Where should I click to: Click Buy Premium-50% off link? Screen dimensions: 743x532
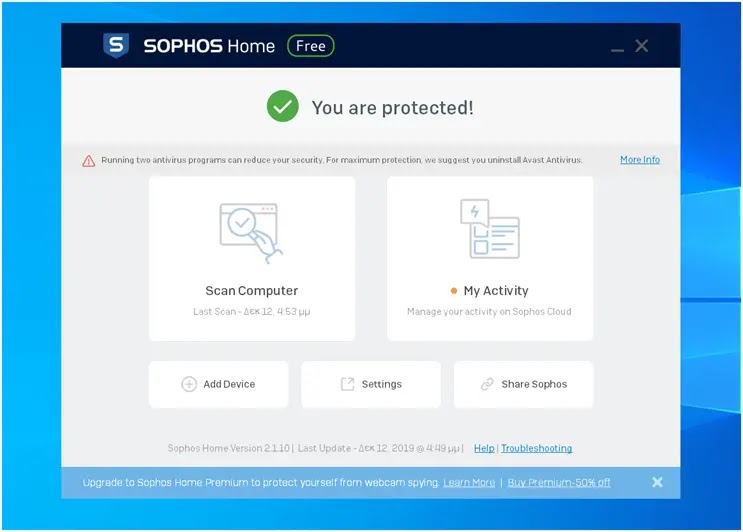pos(559,483)
